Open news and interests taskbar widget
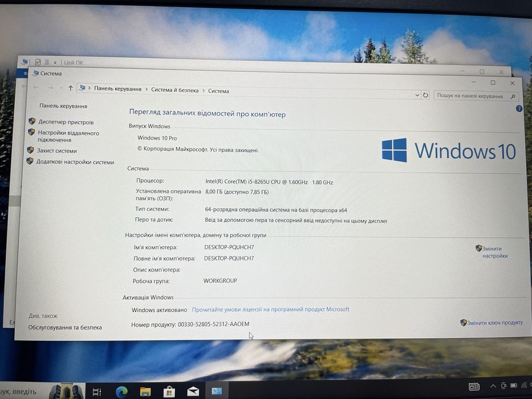 coord(474,386)
